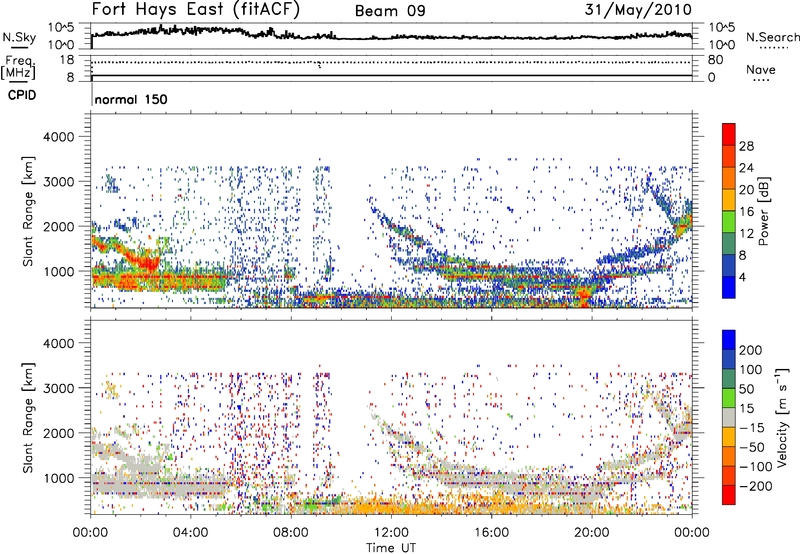The height and width of the screenshot is (554, 800).
Task: Click the '2000' tick on the velocity panel
Action: pos(59,433)
